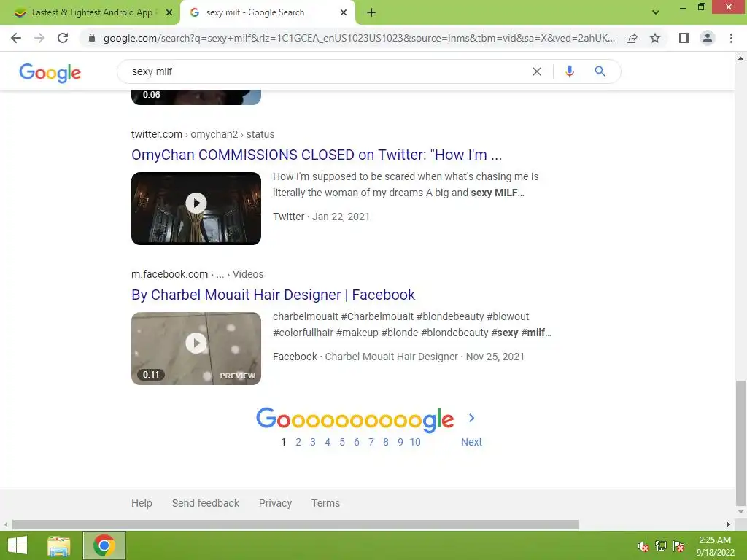The height and width of the screenshot is (560, 747).
Task: Share this page using the share icon
Action: (x=632, y=38)
